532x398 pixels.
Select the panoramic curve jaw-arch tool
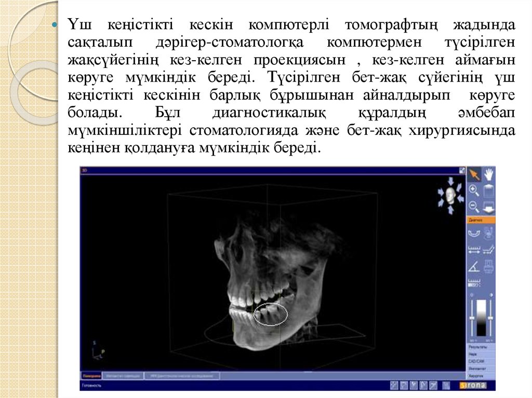point(474,233)
